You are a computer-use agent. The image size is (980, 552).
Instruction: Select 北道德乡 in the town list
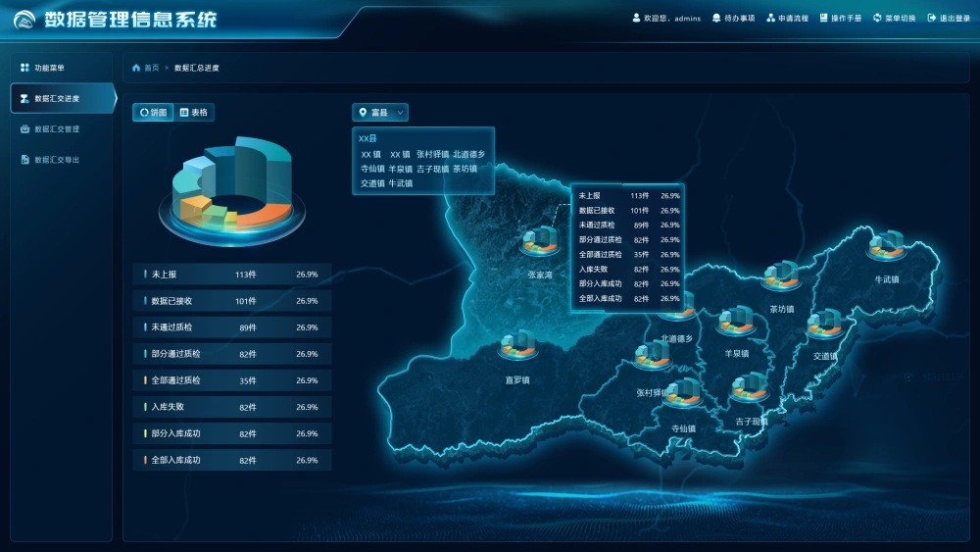tap(468, 154)
